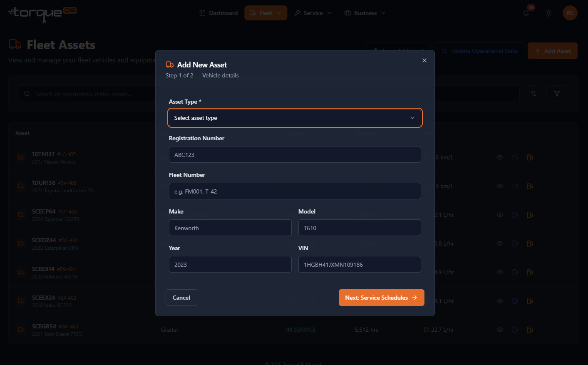588x365 pixels.
Task: Click hours clock icon for SCEGR54
Action: (515, 330)
